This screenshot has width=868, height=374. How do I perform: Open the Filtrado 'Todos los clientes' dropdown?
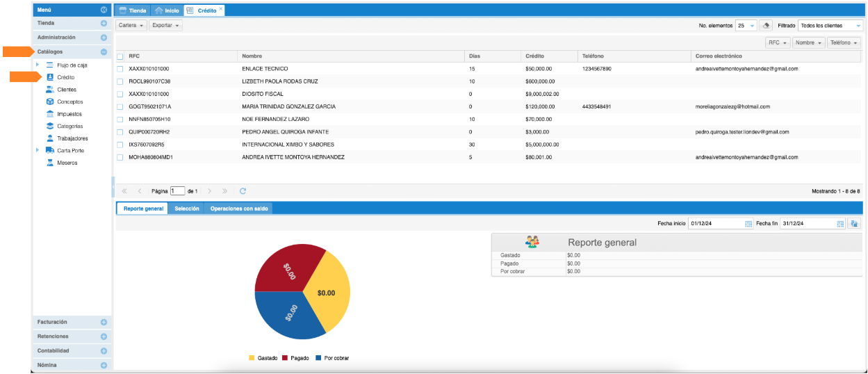tap(830, 26)
